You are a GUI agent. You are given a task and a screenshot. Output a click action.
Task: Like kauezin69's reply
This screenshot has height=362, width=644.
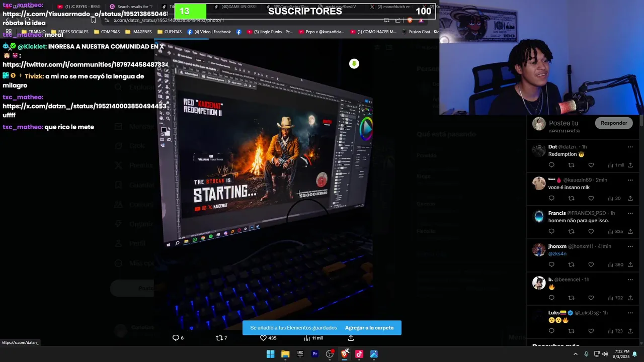pos(591,198)
